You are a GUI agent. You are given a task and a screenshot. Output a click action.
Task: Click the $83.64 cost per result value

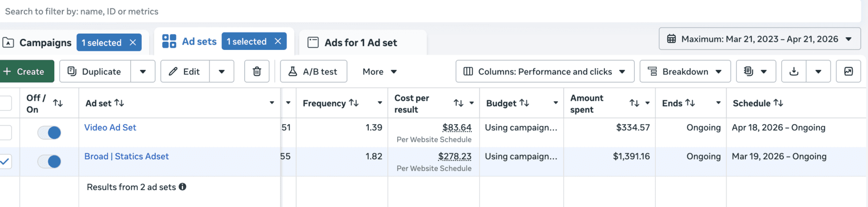457,127
